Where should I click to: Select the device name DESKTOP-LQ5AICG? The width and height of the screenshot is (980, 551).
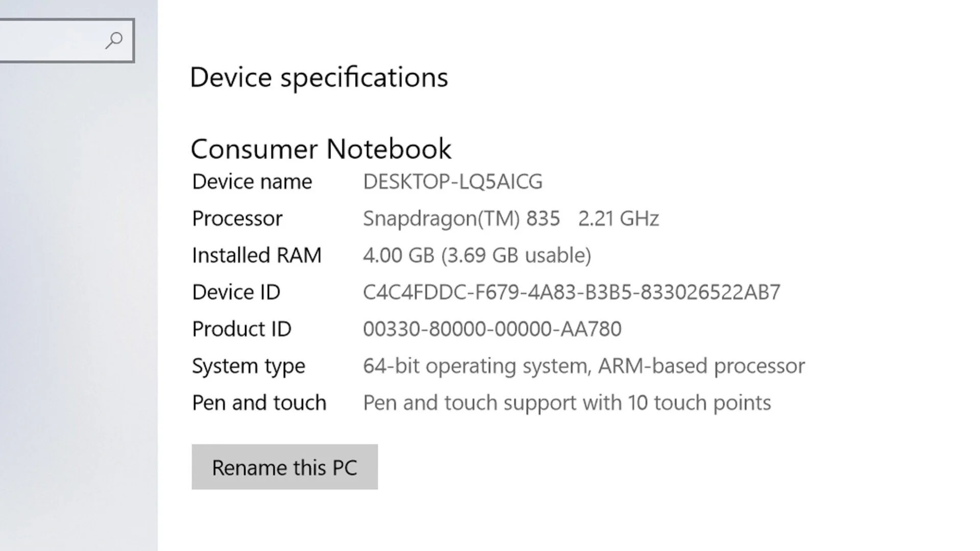pyautogui.click(x=452, y=182)
